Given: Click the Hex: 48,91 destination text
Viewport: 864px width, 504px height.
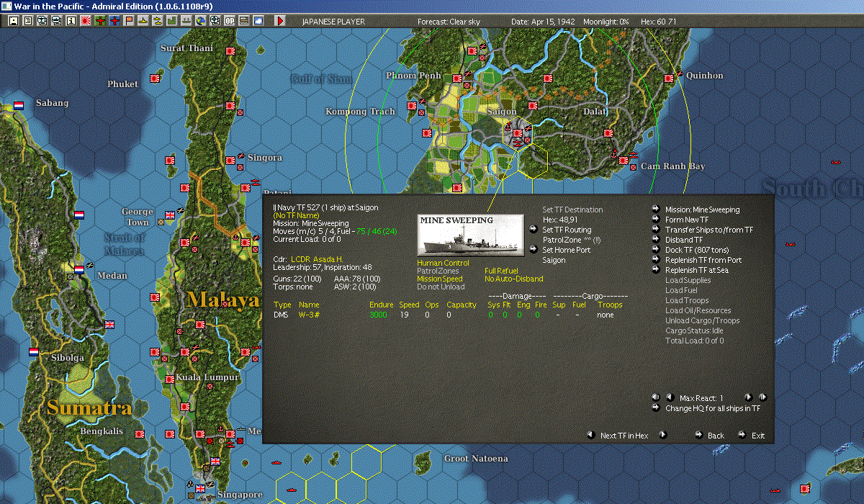Looking at the screenshot, I should (x=559, y=220).
